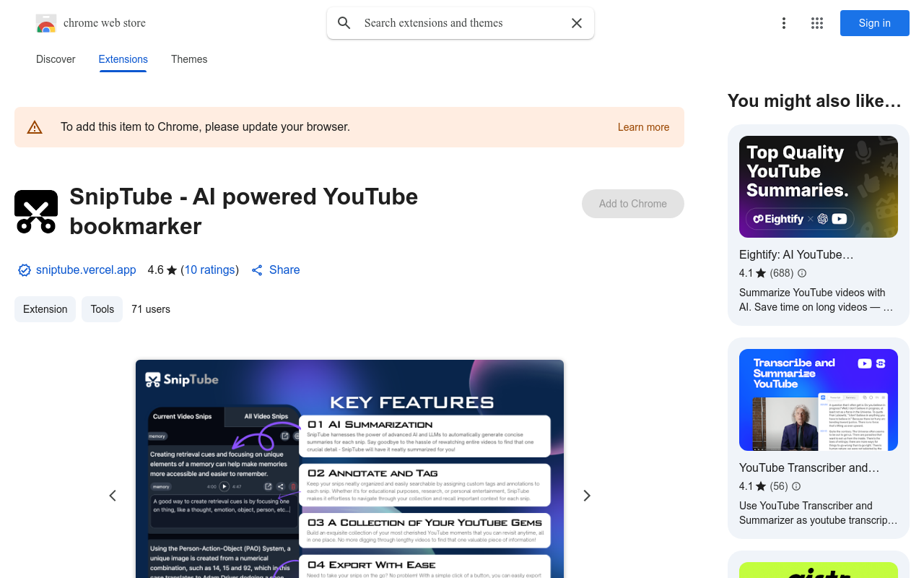Click the verified publisher badge icon
924x578 pixels.
click(x=25, y=270)
